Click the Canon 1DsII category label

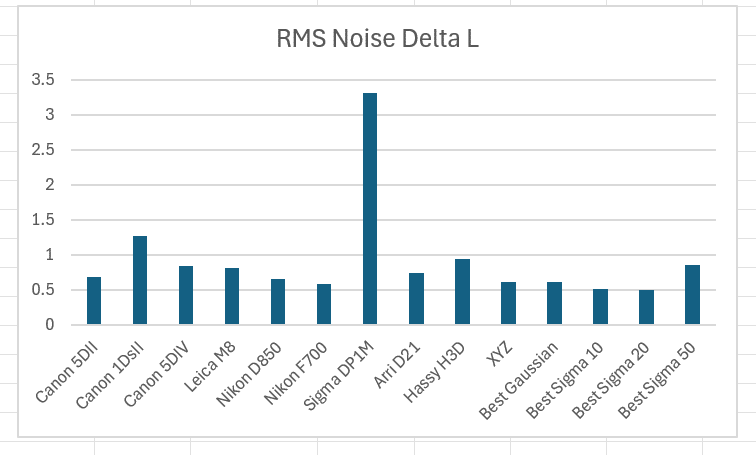(110, 375)
